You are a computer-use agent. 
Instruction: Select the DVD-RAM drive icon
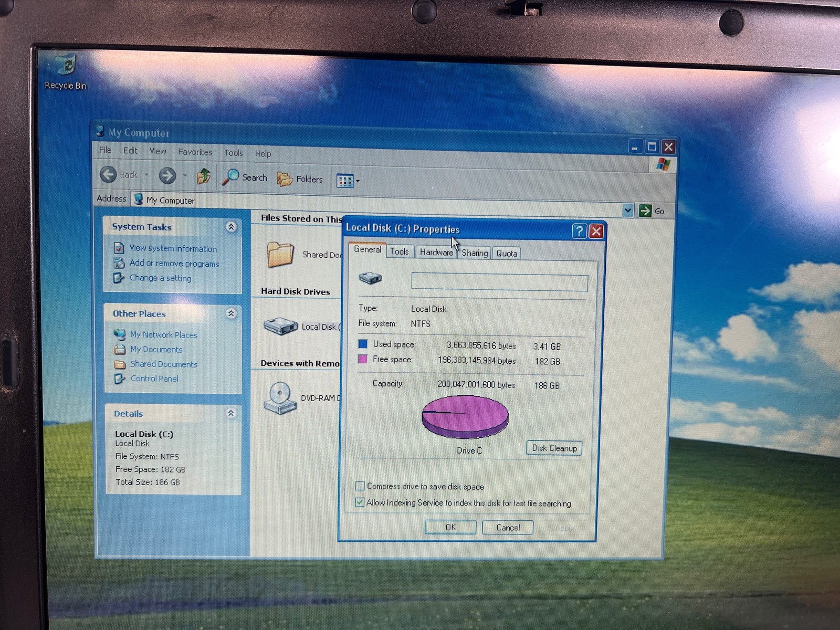[280, 398]
